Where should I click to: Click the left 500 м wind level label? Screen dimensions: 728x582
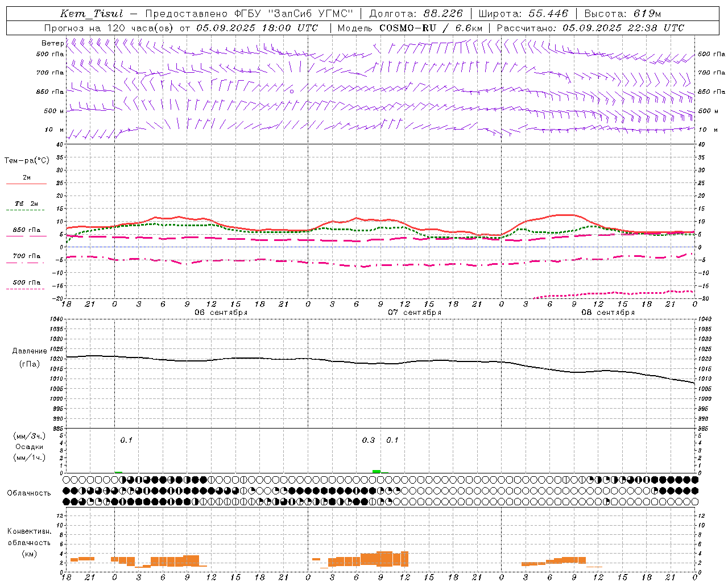(54, 111)
